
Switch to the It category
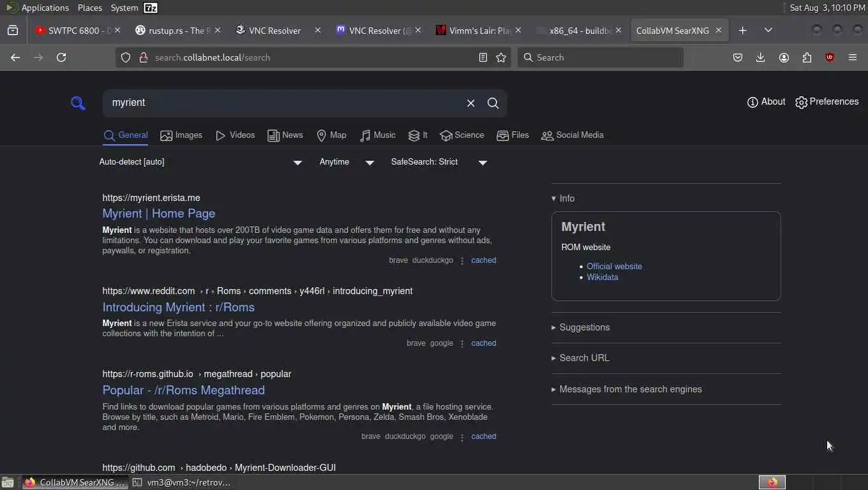point(418,135)
